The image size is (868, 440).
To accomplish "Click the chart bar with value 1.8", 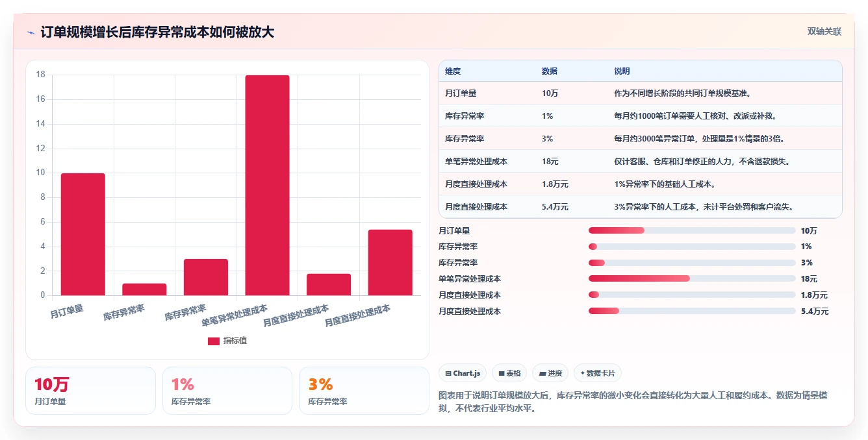I will coord(329,284).
